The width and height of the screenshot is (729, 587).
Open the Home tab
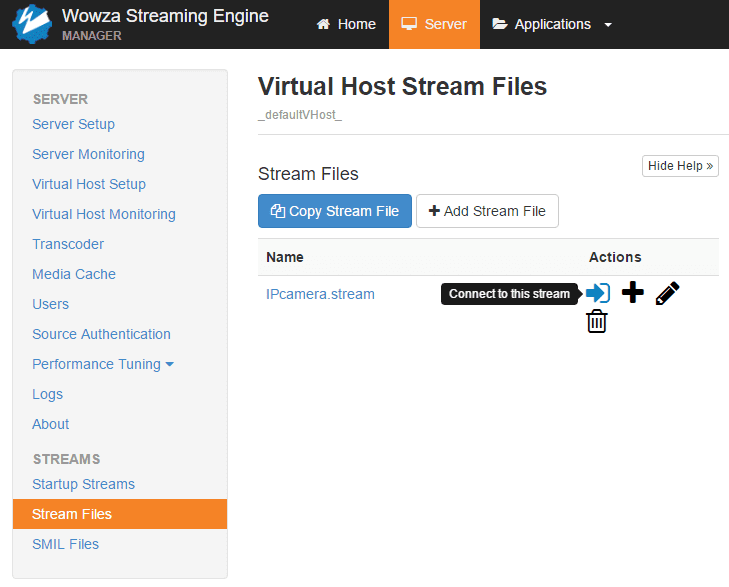(x=346, y=24)
